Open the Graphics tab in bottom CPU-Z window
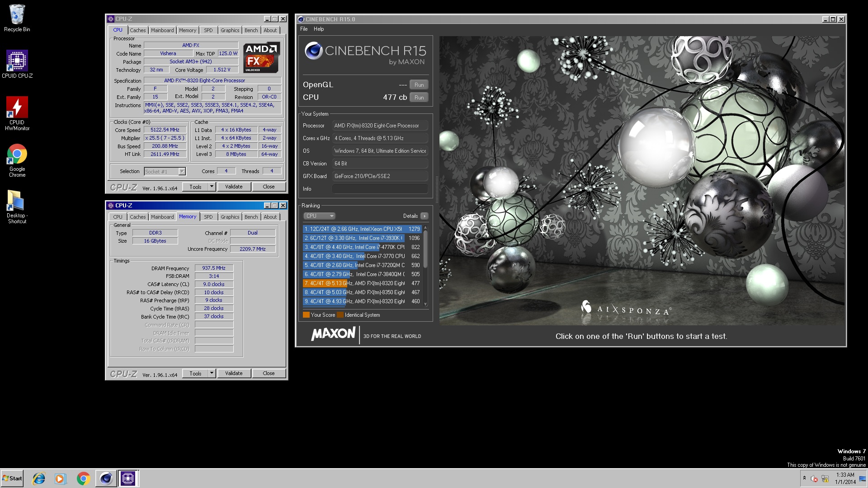The image size is (868, 488). click(x=230, y=217)
